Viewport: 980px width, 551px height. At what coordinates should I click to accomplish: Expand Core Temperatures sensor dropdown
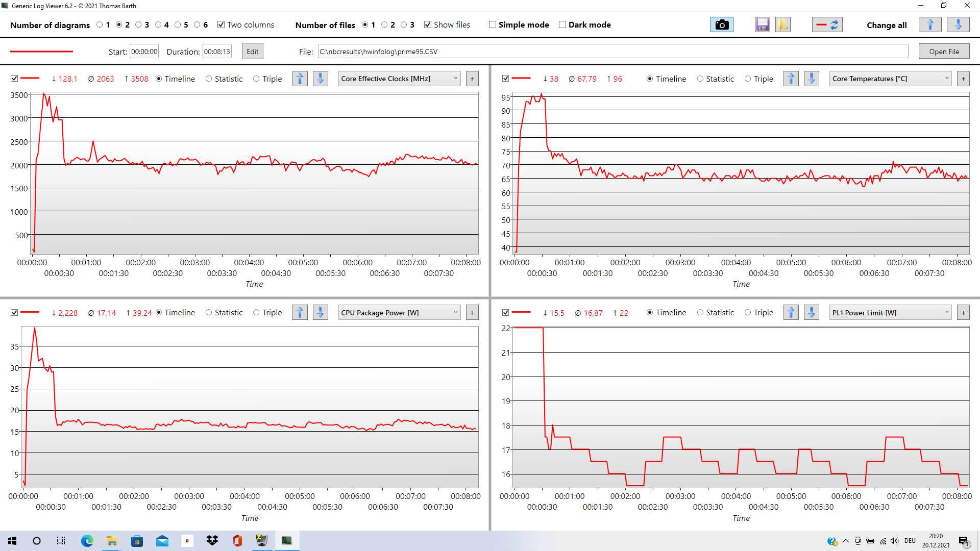click(890, 79)
